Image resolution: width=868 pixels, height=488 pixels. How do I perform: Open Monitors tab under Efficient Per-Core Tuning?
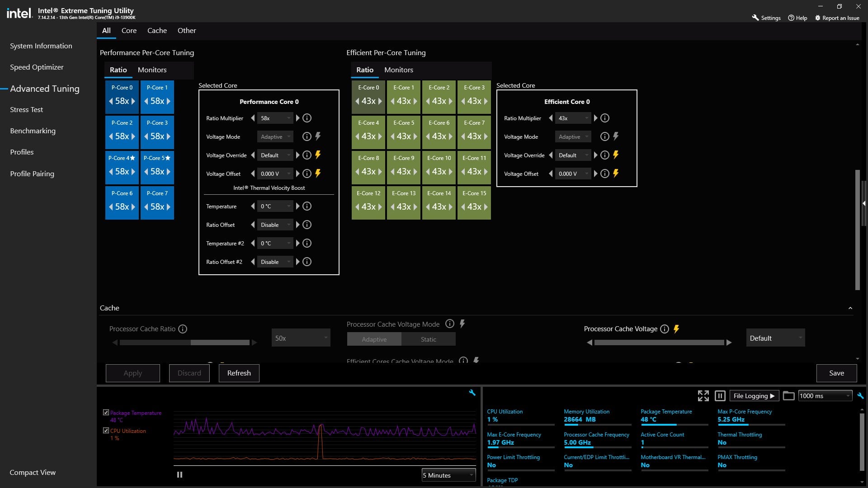399,70
